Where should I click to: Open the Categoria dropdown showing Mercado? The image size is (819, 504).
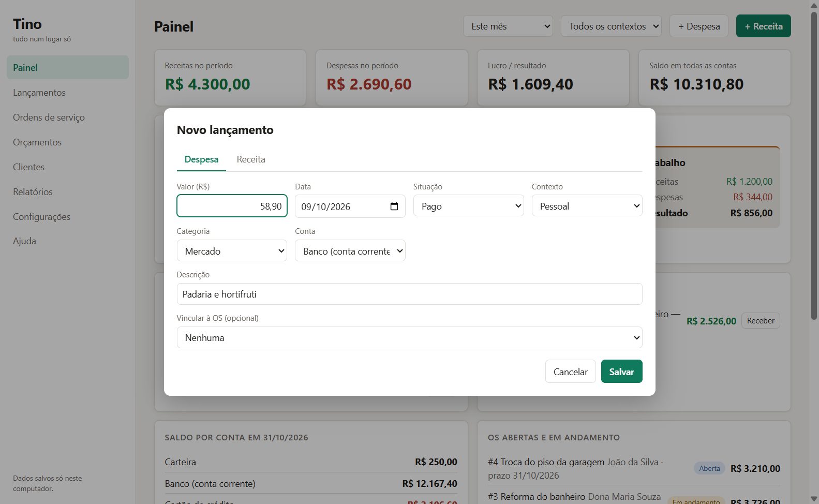(x=232, y=251)
